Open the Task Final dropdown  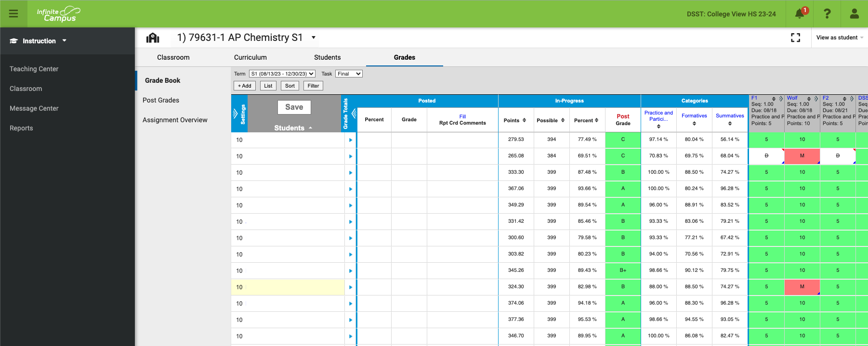(x=349, y=74)
